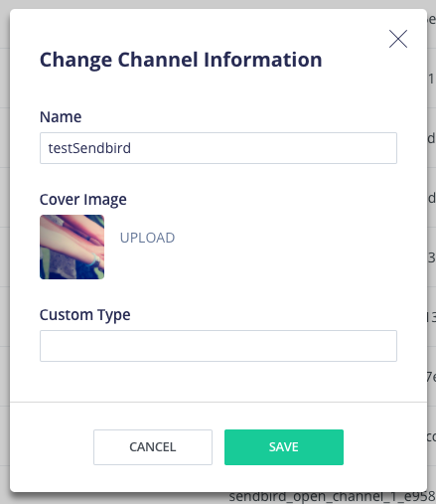Viewport: 436px width, 504px height.
Task: Focus the Name input field
Action: point(218,148)
